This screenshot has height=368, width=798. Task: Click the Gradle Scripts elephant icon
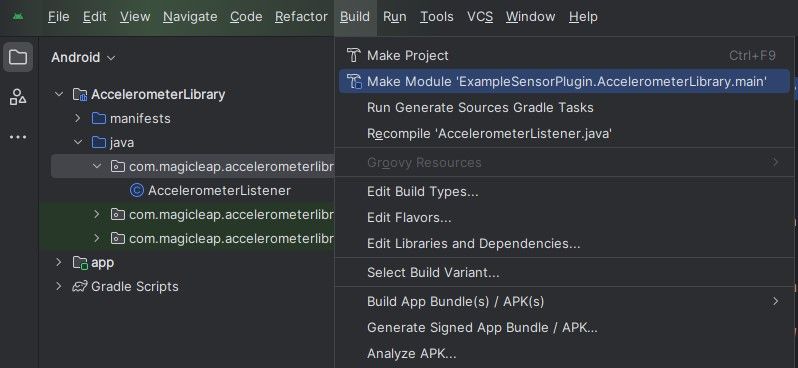80,287
